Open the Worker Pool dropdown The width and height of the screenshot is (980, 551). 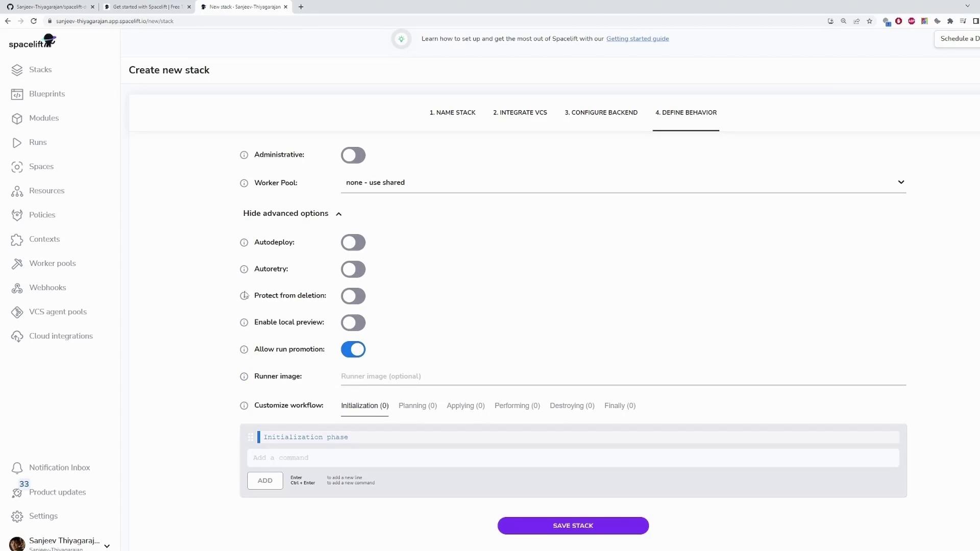(623, 183)
